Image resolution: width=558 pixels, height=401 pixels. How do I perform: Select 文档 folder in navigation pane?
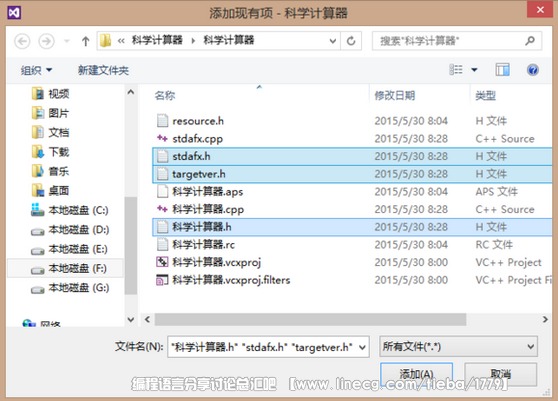click(x=50, y=132)
